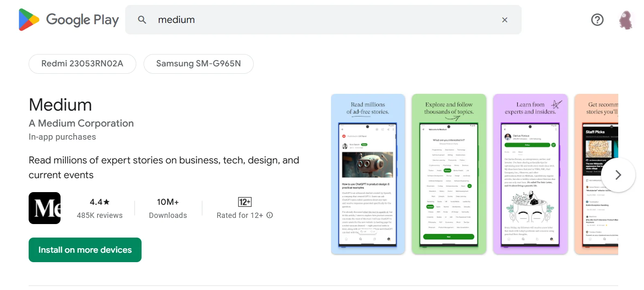This screenshot has width=644, height=290.
Task: Focus the search box containing 'medium'
Action: point(323,20)
